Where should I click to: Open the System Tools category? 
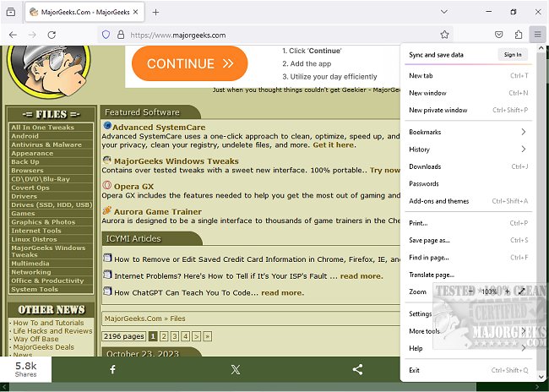click(35, 289)
